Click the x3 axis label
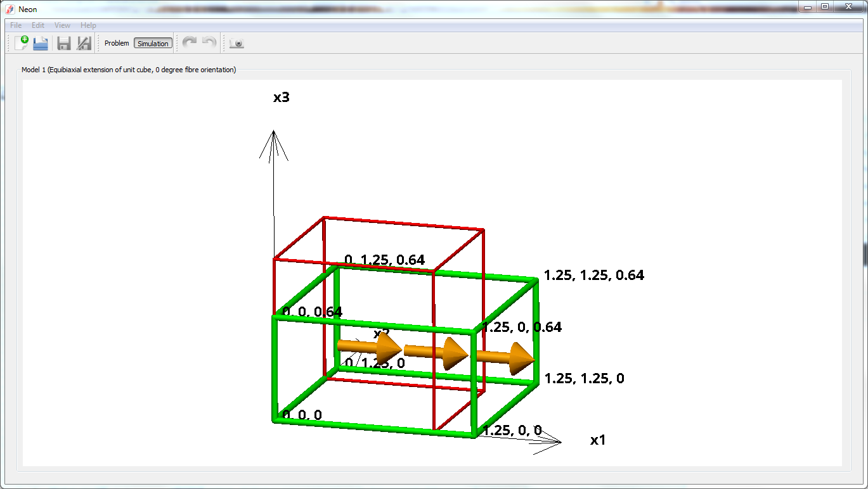868x489 pixels. coord(282,98)
